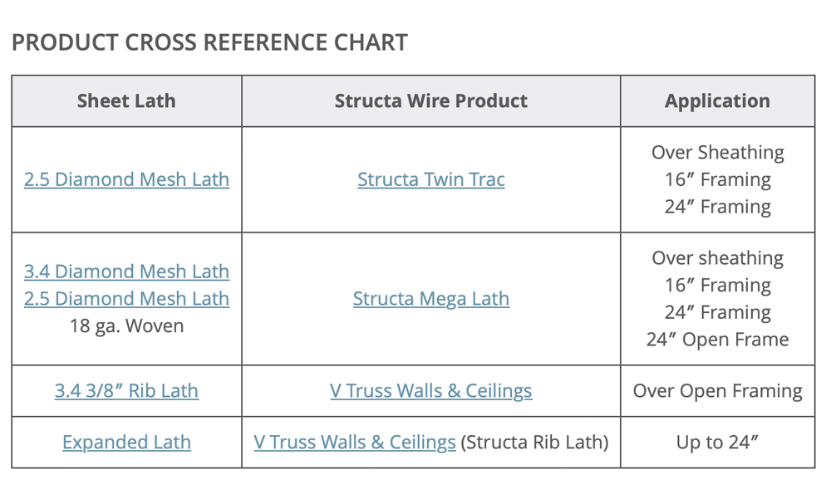
Task: Follow the 3.4 3/8" Rib Lath link
Action: click(126, 391)
